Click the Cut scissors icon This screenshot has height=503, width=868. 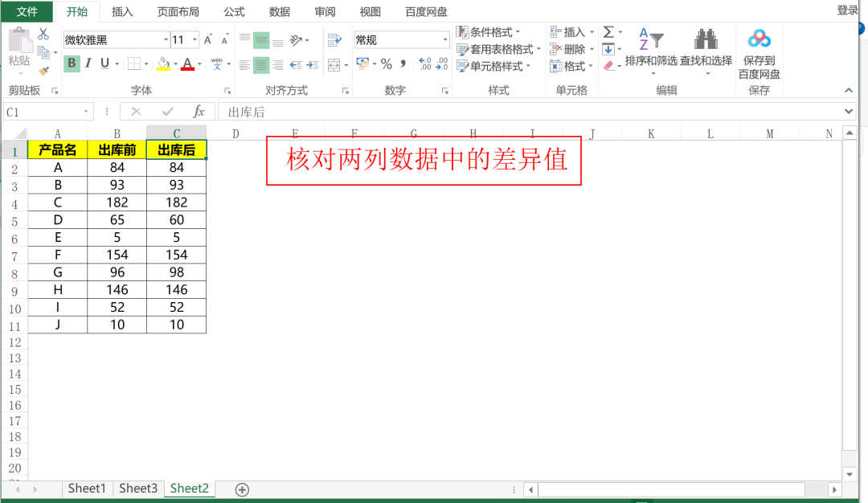pos(43,34)
